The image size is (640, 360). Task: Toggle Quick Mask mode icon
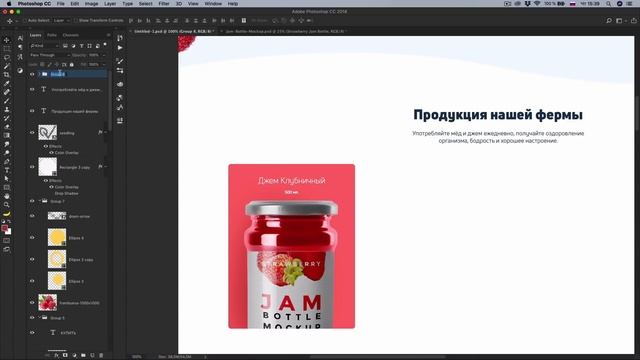click(x=7, y=240)
